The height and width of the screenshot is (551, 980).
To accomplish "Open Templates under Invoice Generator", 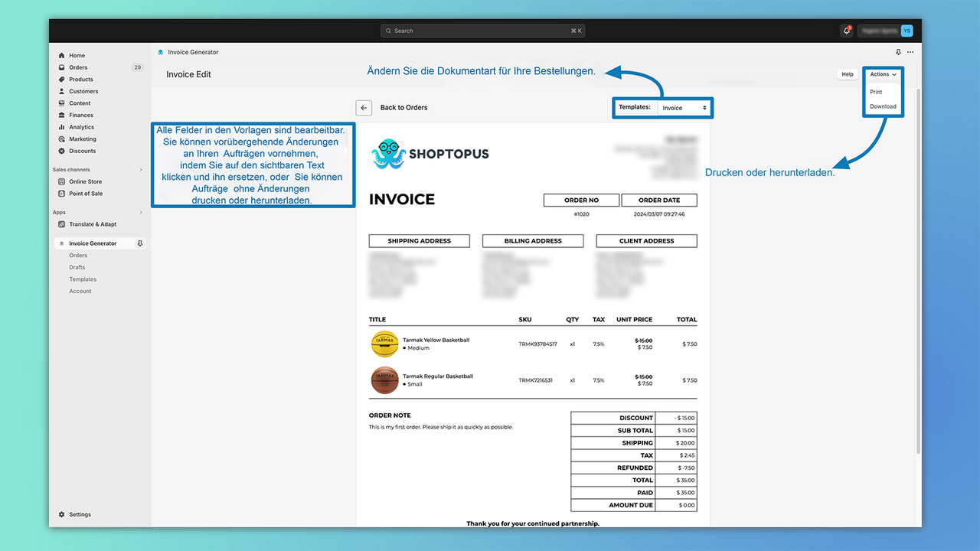I will (x=83, y=279).
